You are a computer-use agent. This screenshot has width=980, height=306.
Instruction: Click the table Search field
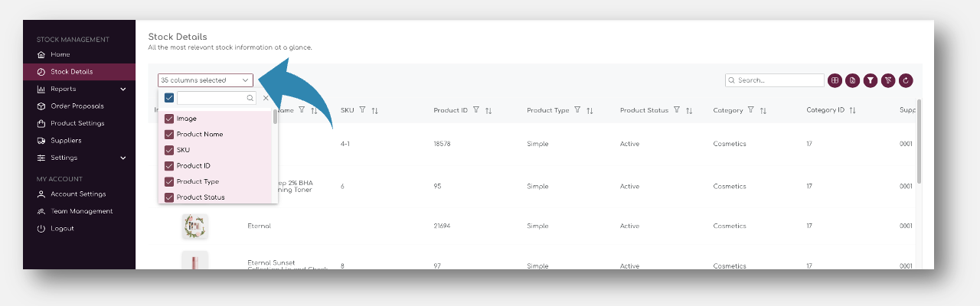(775, 80)
